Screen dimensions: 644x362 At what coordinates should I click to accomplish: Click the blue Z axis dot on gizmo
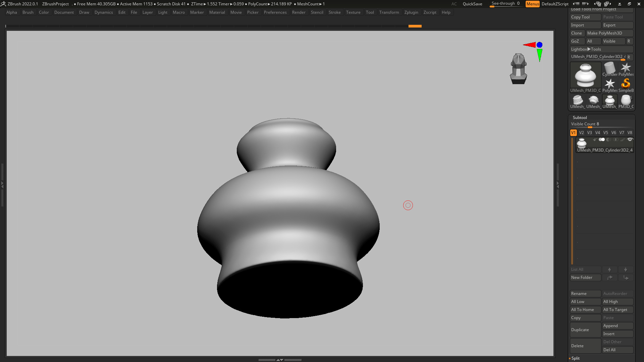(x=539, y=45)
